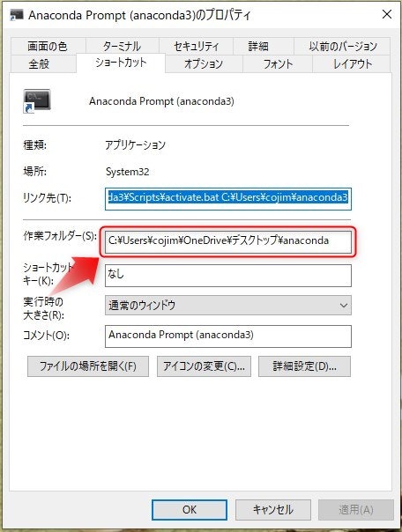Close the properties dialog
This screenshot has width=402, height=532.
coord(387,15)
